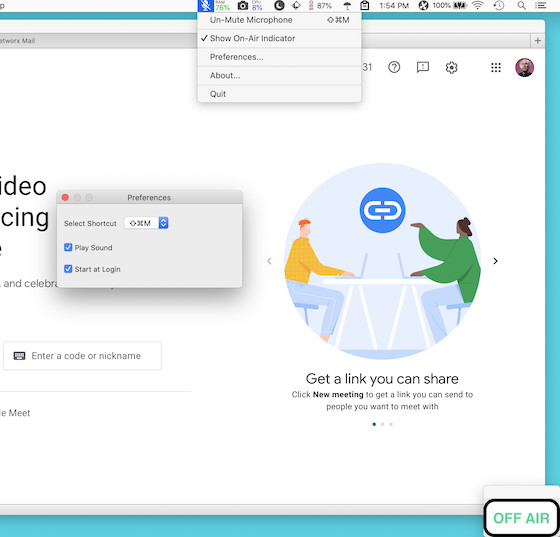Open Google Meet settings gear
The width and height of the screenshot is (560, 537).
point(451,67)
